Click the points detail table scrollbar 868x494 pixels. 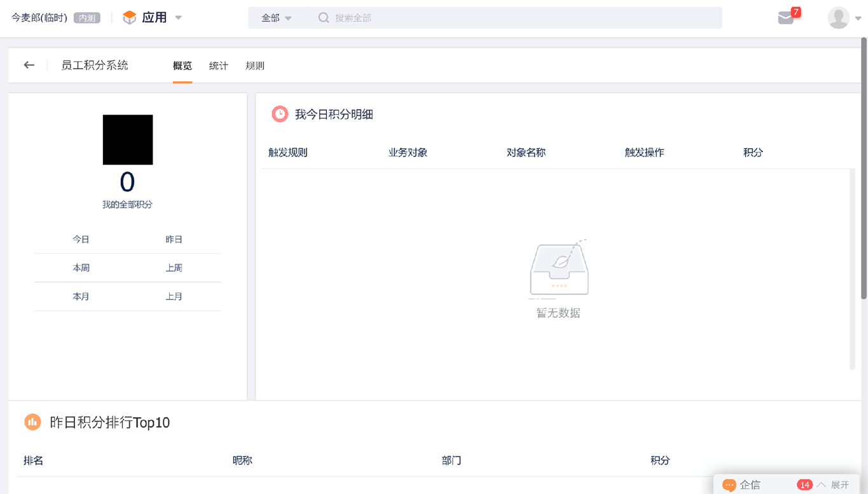pyautogui.click(x=853, y=268)
